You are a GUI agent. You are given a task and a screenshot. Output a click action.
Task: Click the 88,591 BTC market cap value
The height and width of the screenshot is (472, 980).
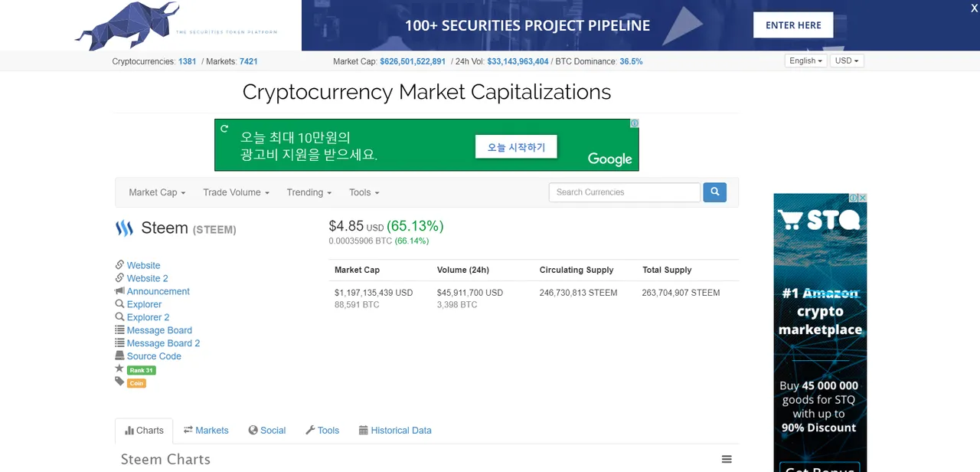click(357, 305)
